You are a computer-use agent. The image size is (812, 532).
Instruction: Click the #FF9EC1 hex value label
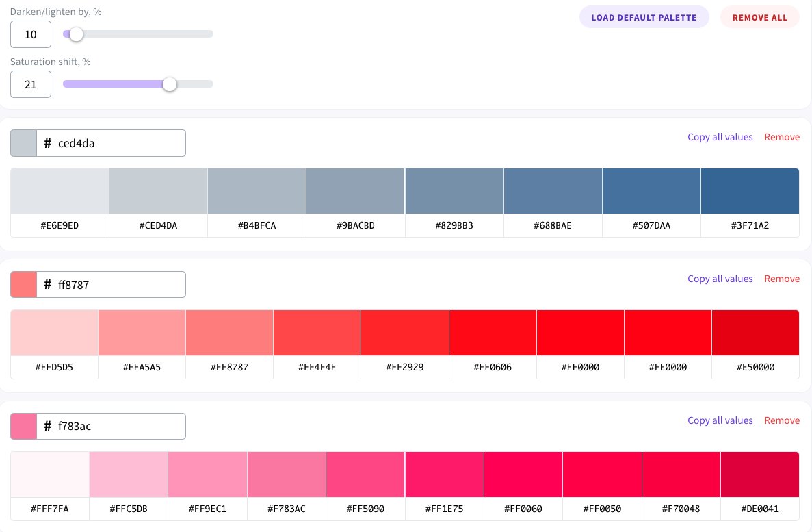pyautogui.click(x=208, y=509)
